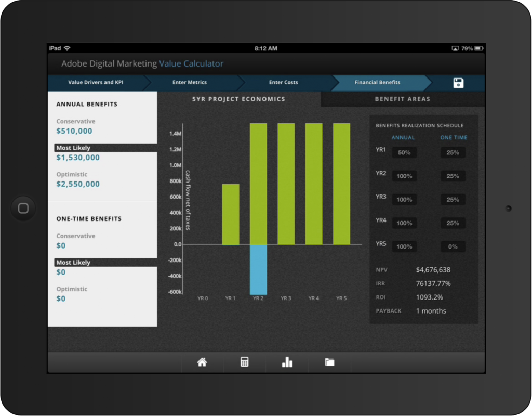Edit YR2 one-time 25% field
This screenshot has width=532, height=416.
click(453, 176)
